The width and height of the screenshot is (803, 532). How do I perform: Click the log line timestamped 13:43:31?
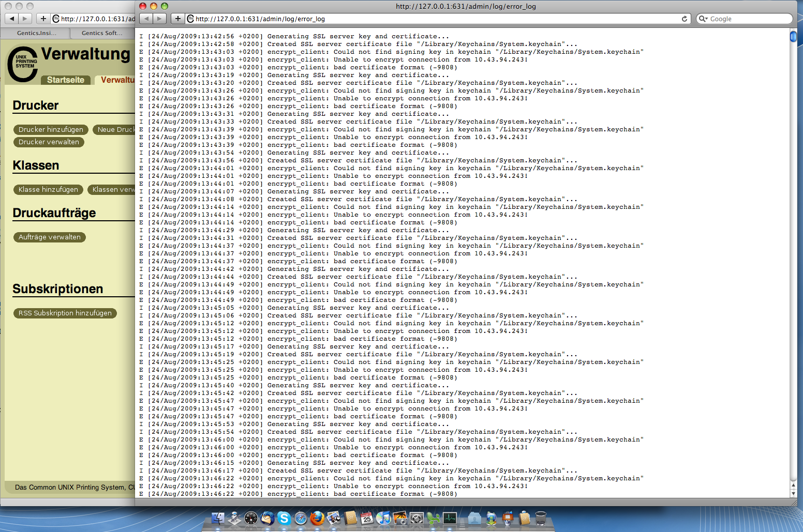pos(294,114)
